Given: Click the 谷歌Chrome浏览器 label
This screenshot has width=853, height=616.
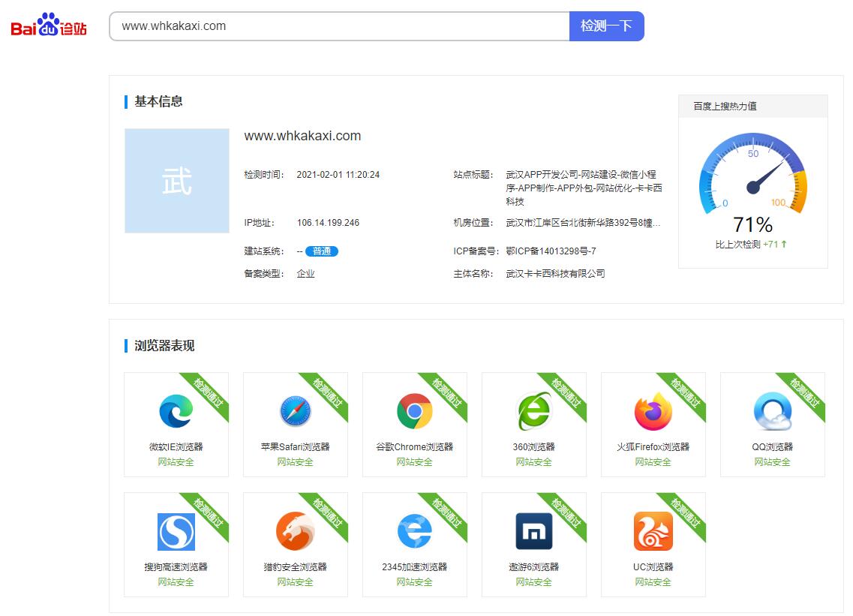Looking at the screenshot, I should click(415, 446).
